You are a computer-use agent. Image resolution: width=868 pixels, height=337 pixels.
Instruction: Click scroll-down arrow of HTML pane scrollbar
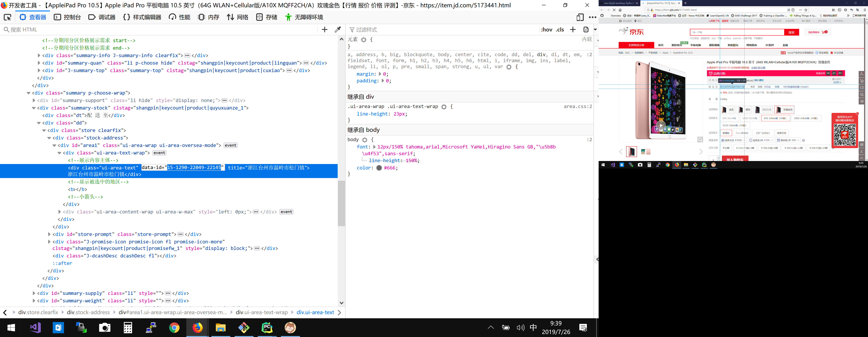point(342,303)
